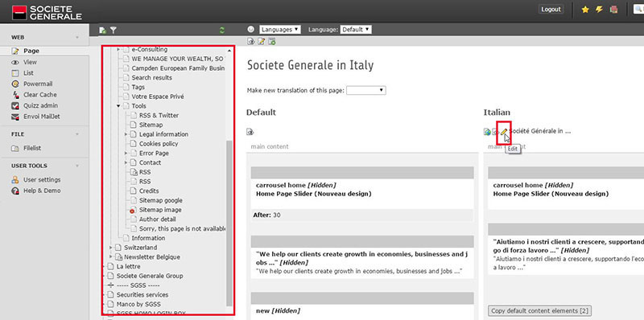Click the globe view icon under Italian
Viewport: 644px width, 320px height.
[x=487, y=132]
